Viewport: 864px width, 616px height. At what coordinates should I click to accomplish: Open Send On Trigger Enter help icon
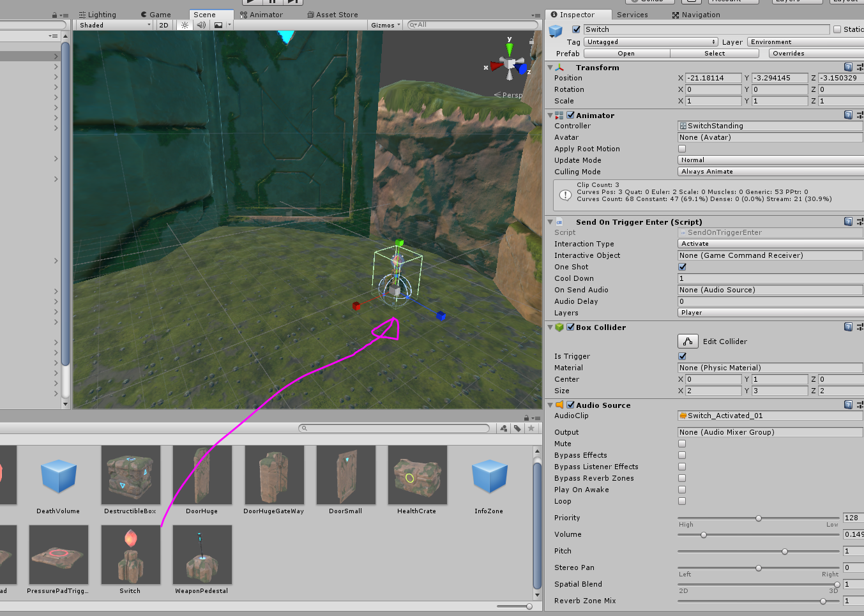point(848,222)
